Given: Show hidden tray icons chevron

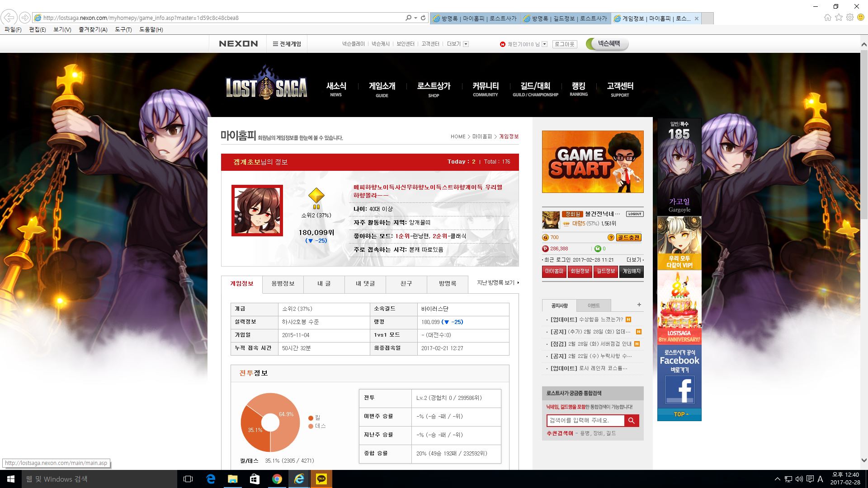Looking at the screenshot, I should point(777,479).
